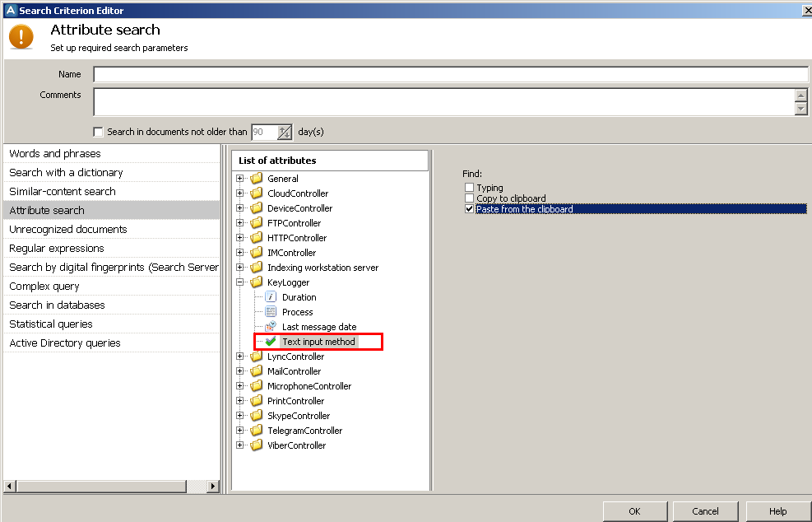Click in the Name input field
Screen dimensions: 812x522
[451, 74]
